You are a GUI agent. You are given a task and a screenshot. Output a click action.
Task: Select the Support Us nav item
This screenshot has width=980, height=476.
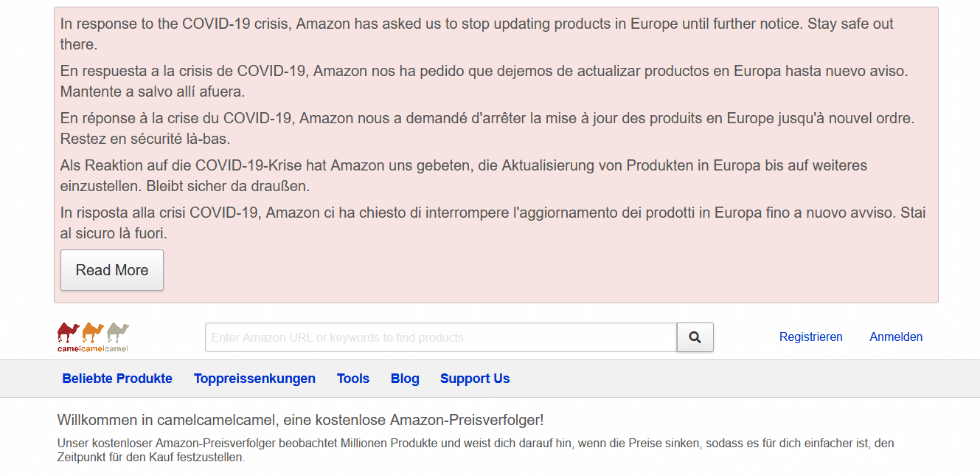point(475,379)
